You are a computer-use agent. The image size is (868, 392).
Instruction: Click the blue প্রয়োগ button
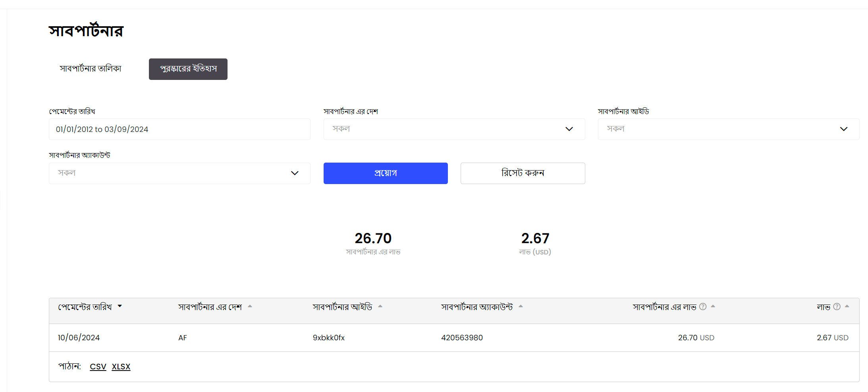tap(386, 173)
